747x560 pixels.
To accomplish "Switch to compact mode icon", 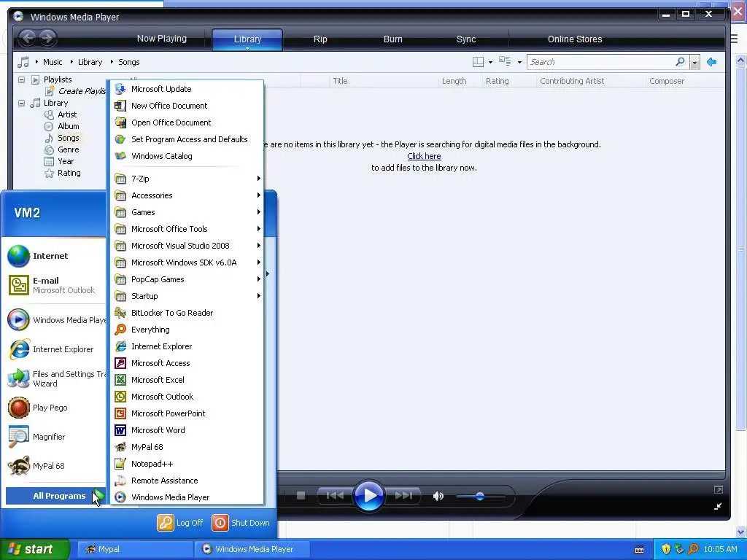I will (718, 506).
